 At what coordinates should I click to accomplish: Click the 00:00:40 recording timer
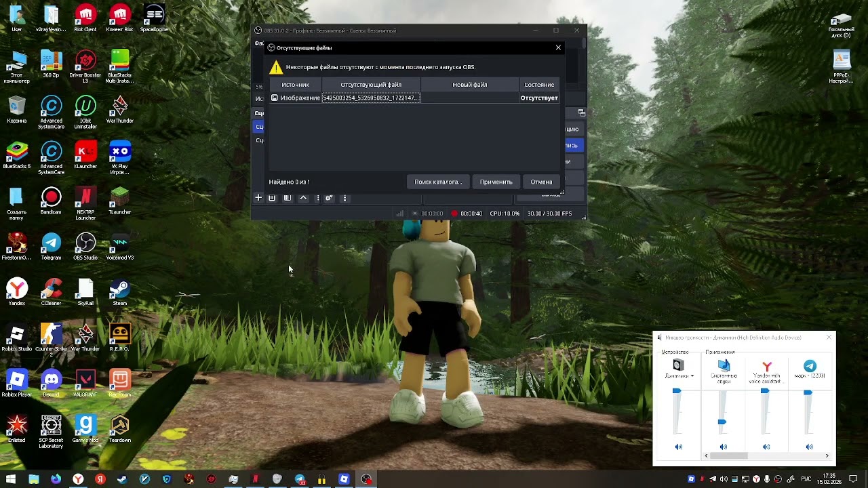pos(471,213)
